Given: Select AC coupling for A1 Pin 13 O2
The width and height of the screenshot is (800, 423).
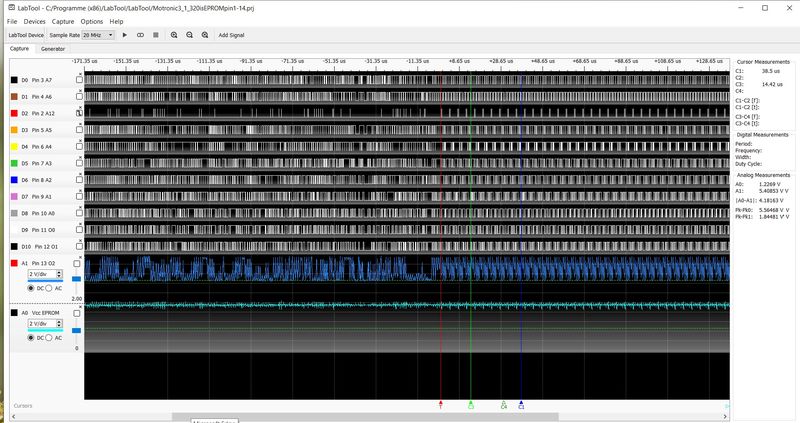Looking at the screenshot, I should [49, 288].
